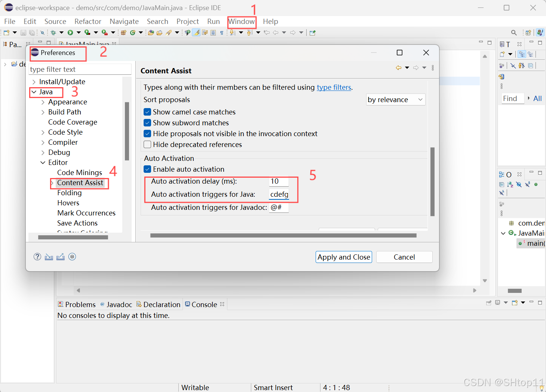The height and width of the screenshot is (392, 546).
Task: Open the Source menu
Action: [55, 21]
